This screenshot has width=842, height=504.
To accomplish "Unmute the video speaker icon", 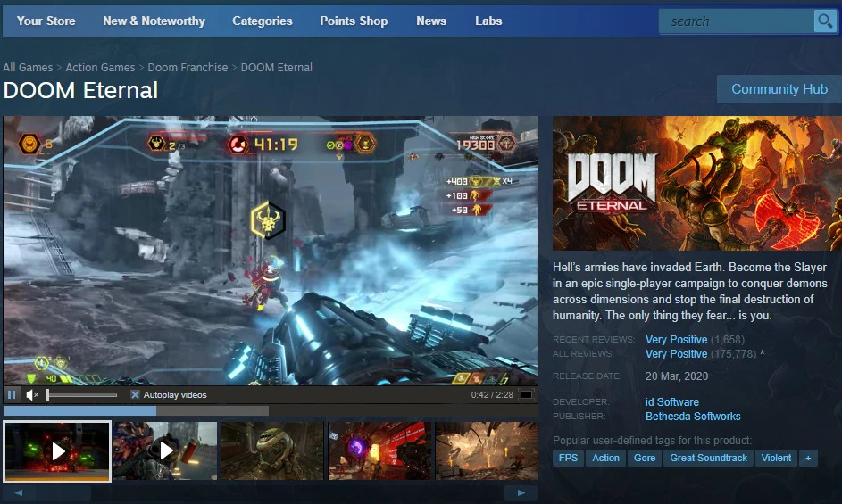I will point(31,395).
